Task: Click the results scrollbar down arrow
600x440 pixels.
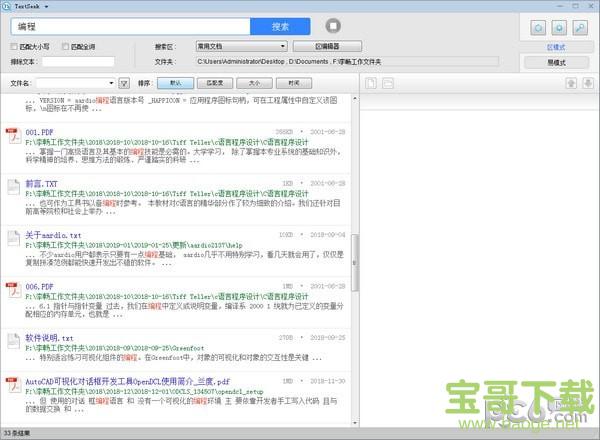Action: coord(355,423)
